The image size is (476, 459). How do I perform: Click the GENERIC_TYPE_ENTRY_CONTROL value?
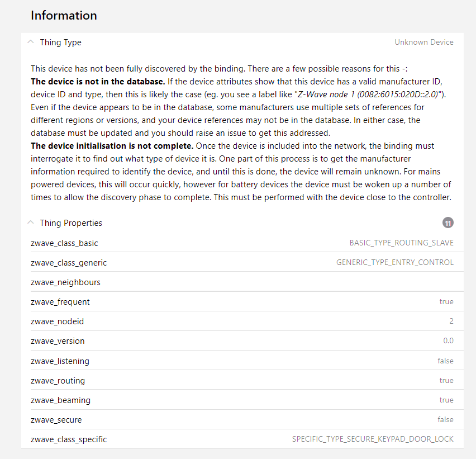point(394,263)
